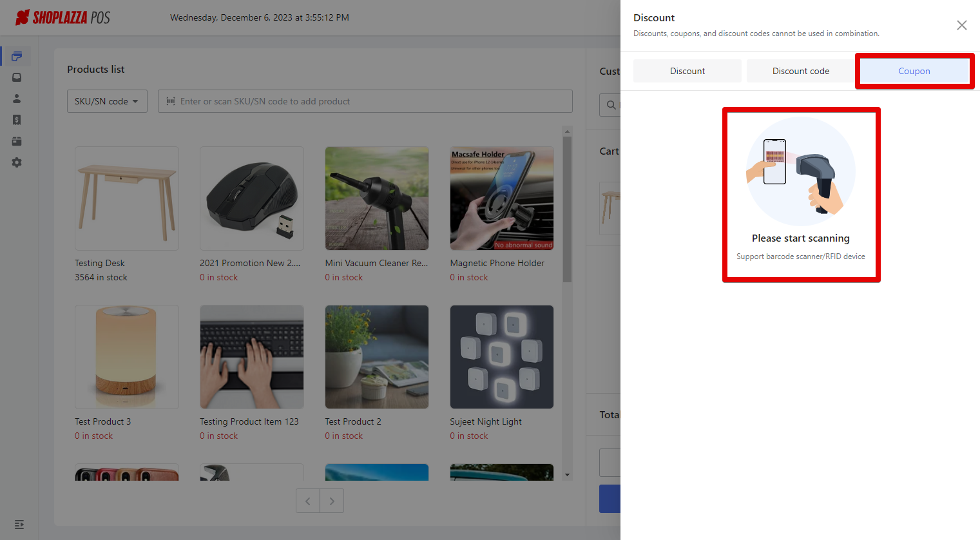The image size is (980, 540).
Task: Expand the sidebar menu icon
Action: pos(19,525)
